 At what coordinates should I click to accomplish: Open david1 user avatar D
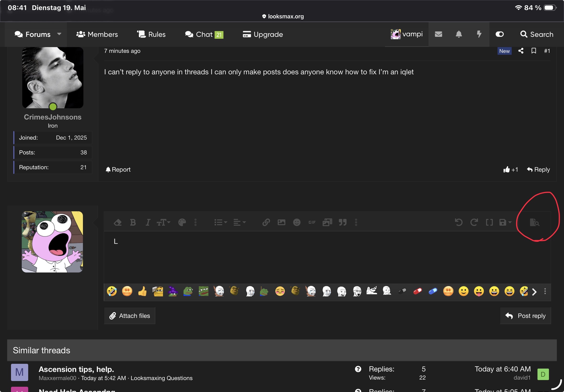543,374
